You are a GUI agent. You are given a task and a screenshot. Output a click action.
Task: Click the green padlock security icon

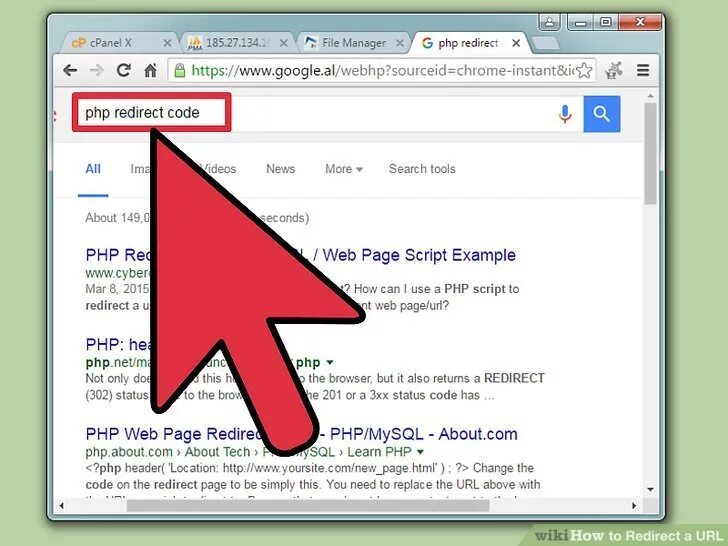(180, 71)
